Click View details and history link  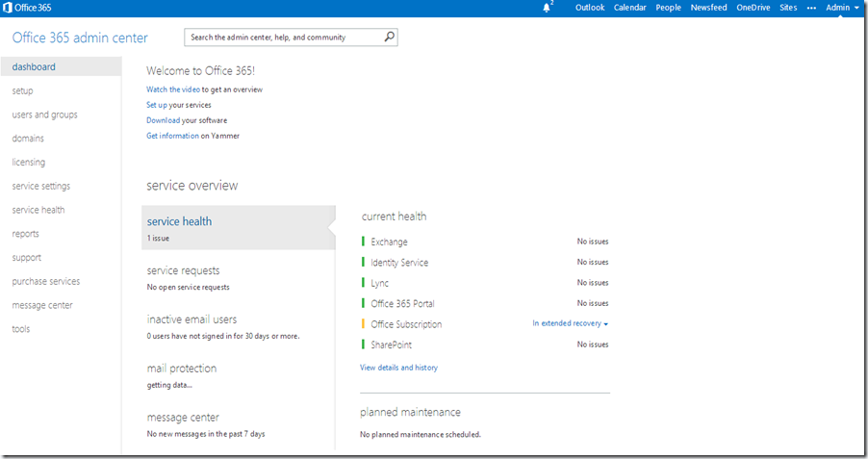click(398, 368)
